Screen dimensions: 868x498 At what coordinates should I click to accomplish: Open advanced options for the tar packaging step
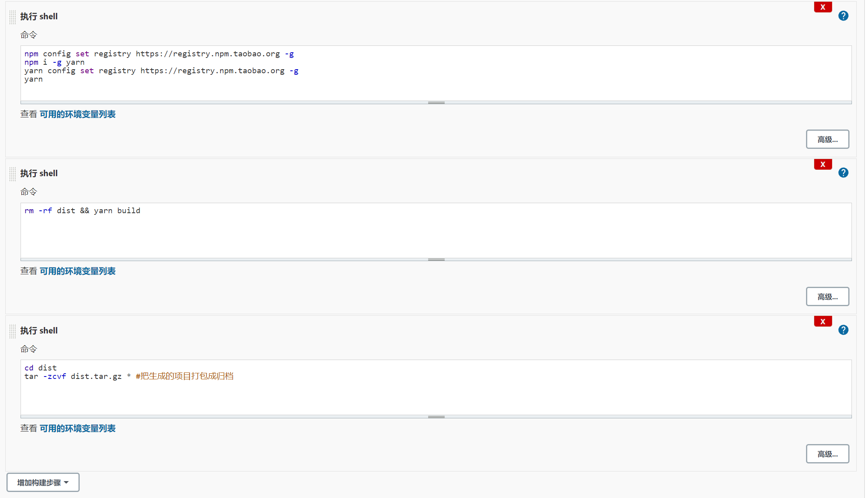tap(827, 454)
